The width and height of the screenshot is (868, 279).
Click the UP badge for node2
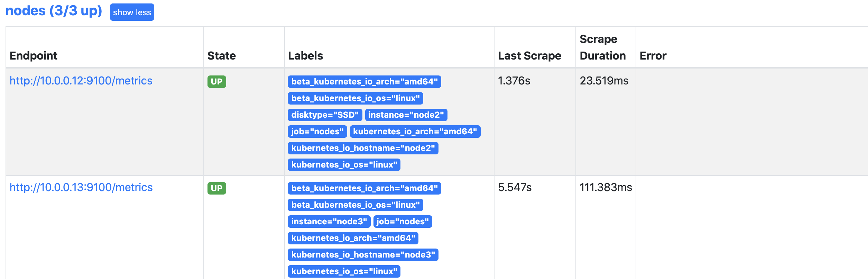[216, 82]
